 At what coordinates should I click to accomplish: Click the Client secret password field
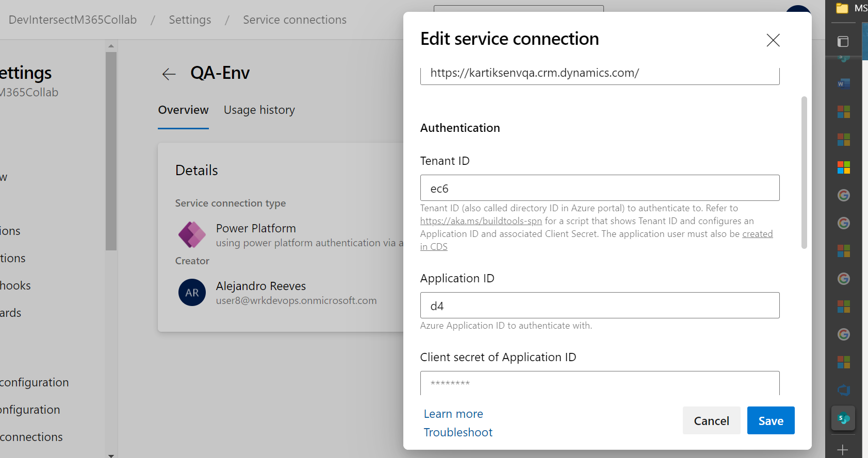click(x=599, y=383)
